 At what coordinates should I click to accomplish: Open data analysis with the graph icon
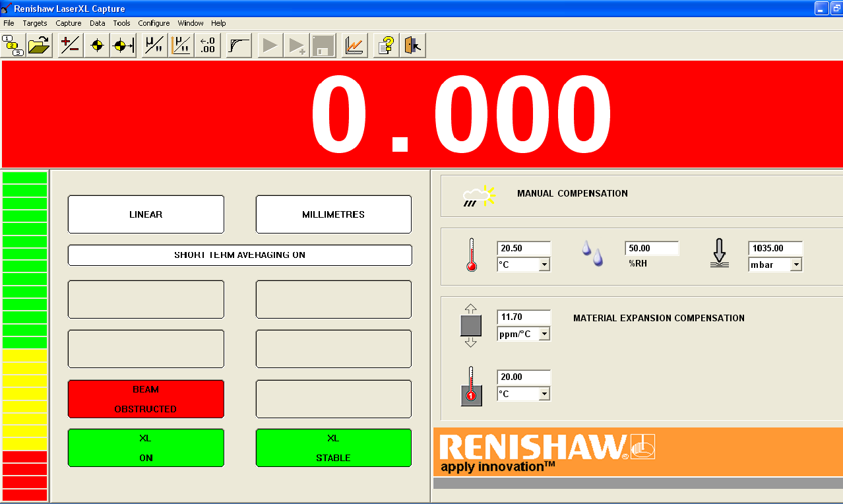pos(355,46)
